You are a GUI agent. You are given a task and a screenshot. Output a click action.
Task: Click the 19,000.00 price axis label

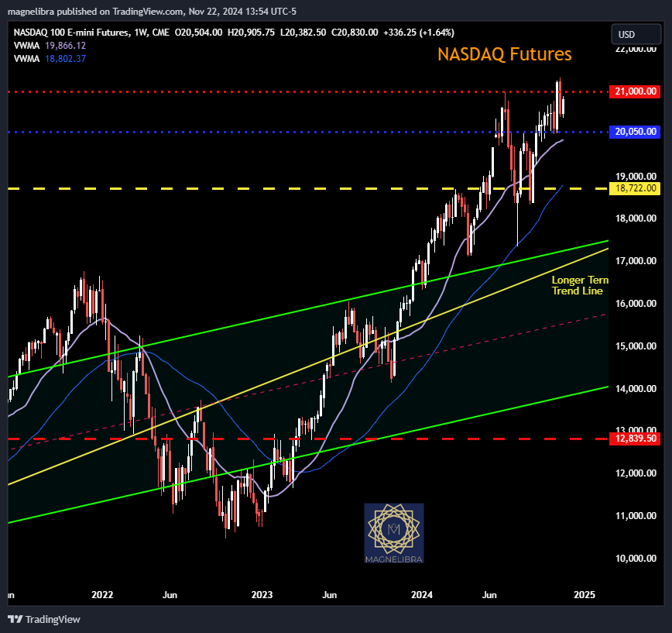click(636, 176)
